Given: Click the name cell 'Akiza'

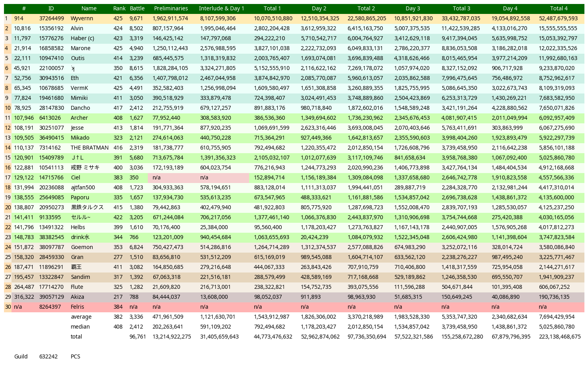Looking at the screenshot, I should click(77, 297).
